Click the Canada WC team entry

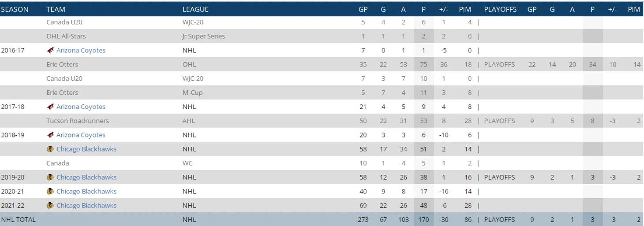tap(58, 163)
